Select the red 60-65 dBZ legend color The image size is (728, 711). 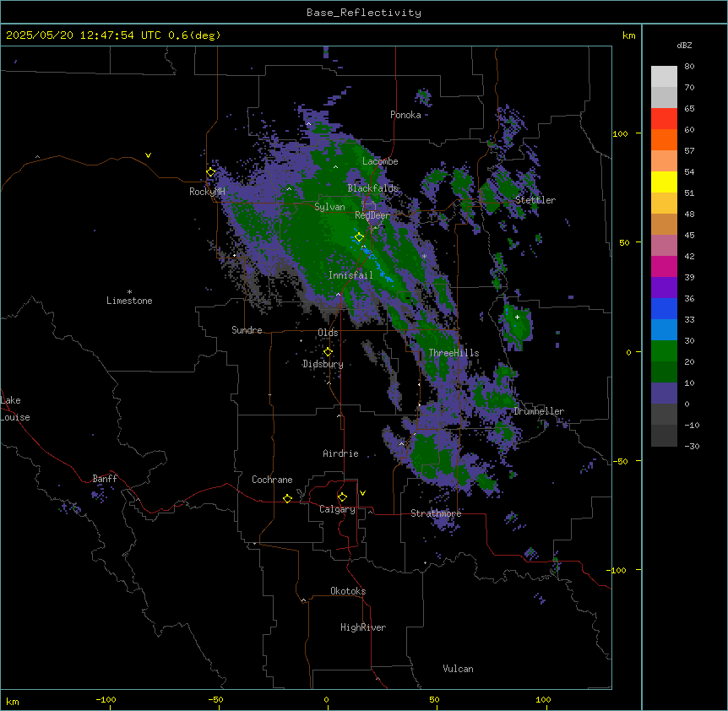tap(664, 119)
